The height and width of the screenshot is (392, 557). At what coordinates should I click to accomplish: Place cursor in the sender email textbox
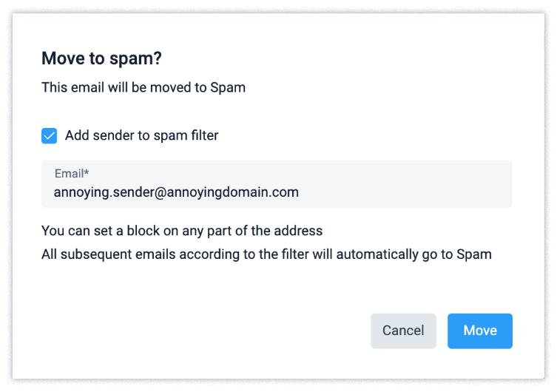coord(277,192)
